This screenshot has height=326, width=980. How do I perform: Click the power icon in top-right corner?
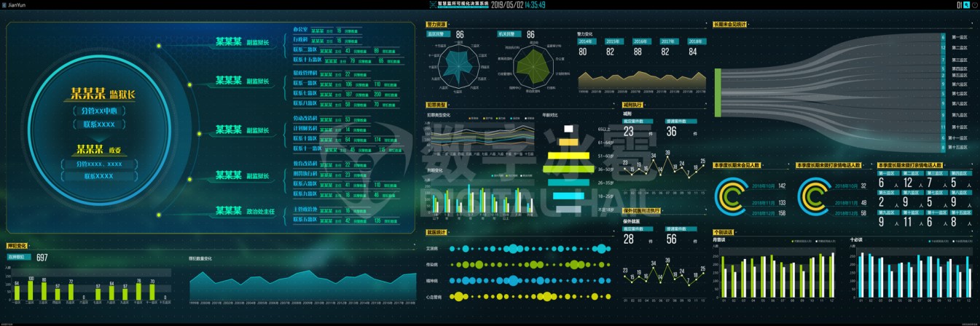coord(974,5)
